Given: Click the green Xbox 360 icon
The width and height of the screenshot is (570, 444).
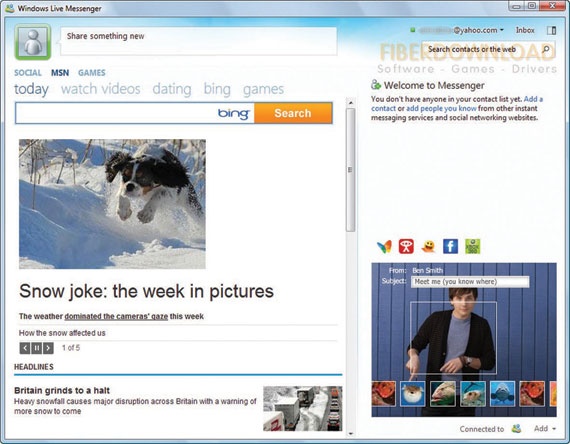Looking at the screenshot, I should (x=473, y=247).
